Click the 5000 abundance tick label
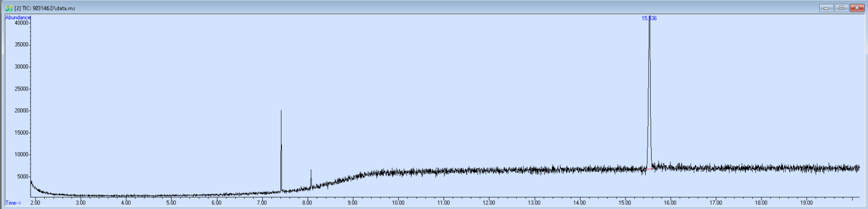The width and height of the screenshot is (868, 209). 23,177
